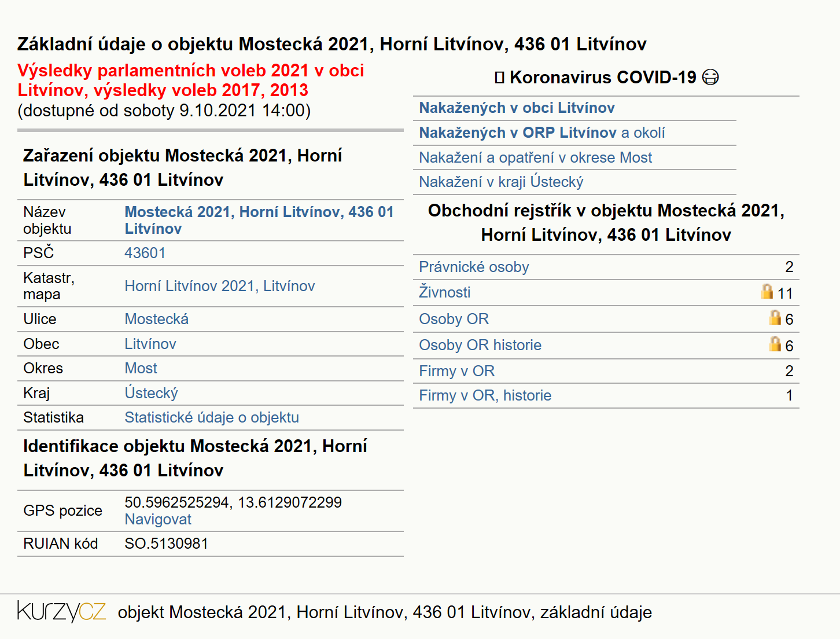Open the Osoby OR link
The height and width of the screenshot is (639, 840).
454,319
